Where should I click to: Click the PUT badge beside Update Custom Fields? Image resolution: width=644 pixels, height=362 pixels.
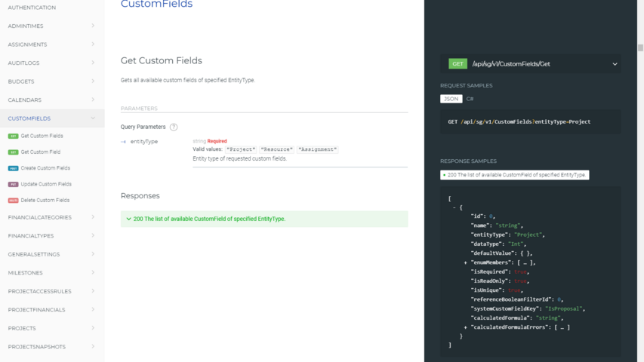click(x=13, y=184)
